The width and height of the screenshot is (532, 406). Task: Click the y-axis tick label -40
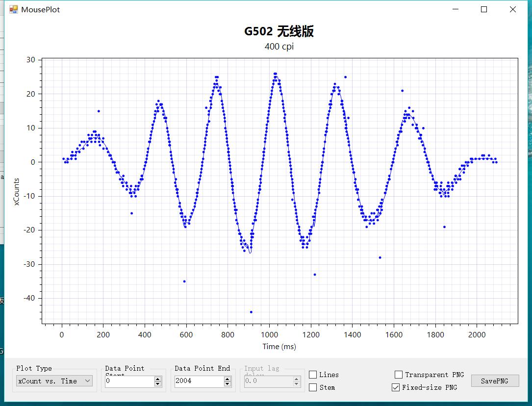point(29,298)
